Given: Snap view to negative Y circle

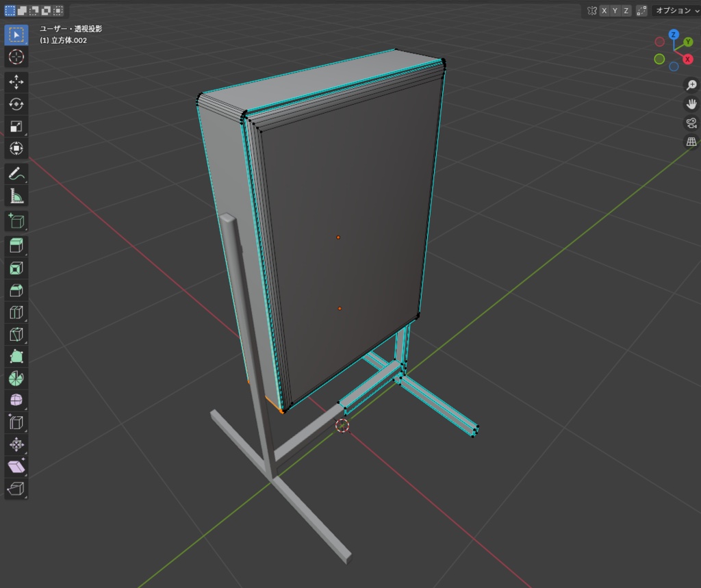Looking at the screenshot, I should (659, 59).
